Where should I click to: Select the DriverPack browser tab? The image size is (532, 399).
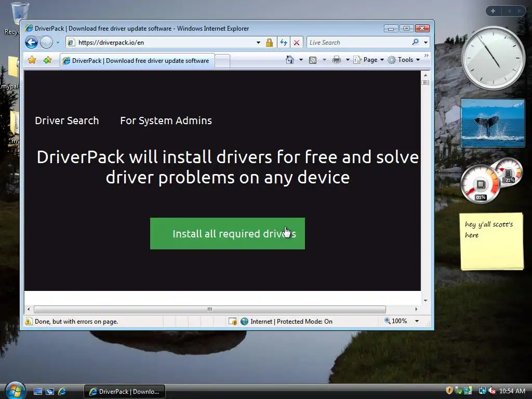coord(137,61)
